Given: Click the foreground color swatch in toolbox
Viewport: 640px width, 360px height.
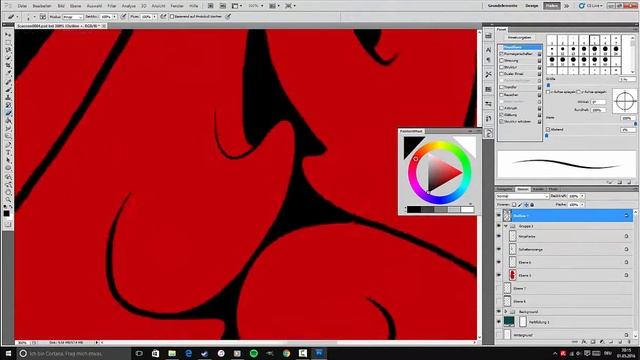Looking at the screenshot, I should [x=7, y=213].
